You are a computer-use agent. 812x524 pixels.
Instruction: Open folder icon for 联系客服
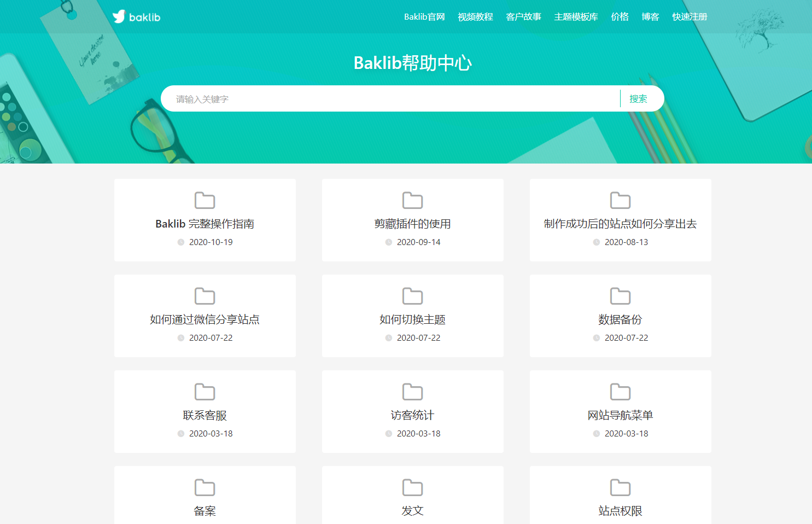pos(205,392)
